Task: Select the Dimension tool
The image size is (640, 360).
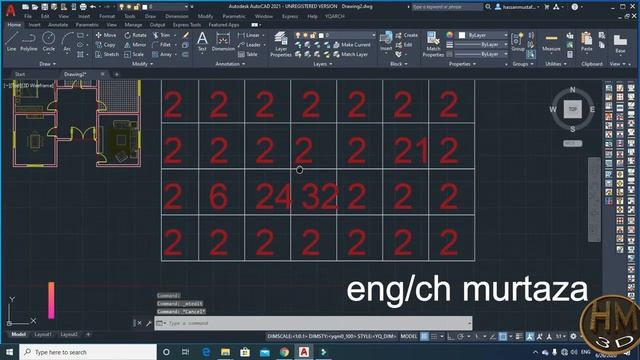Action: [x=223, y=42]
